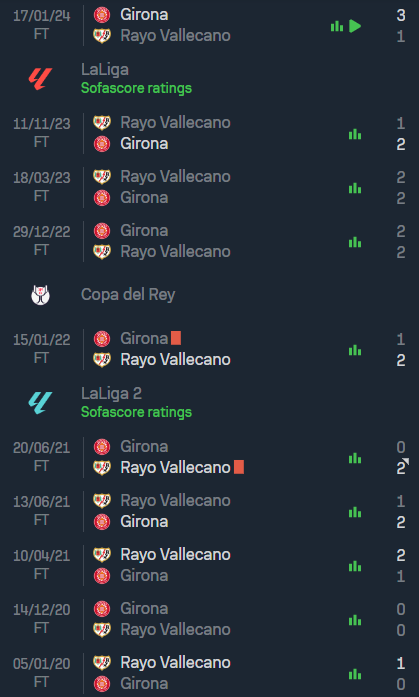Click the LaLiga 2 league logo
This screenshot has height=697, width=419.
point(40,403)
